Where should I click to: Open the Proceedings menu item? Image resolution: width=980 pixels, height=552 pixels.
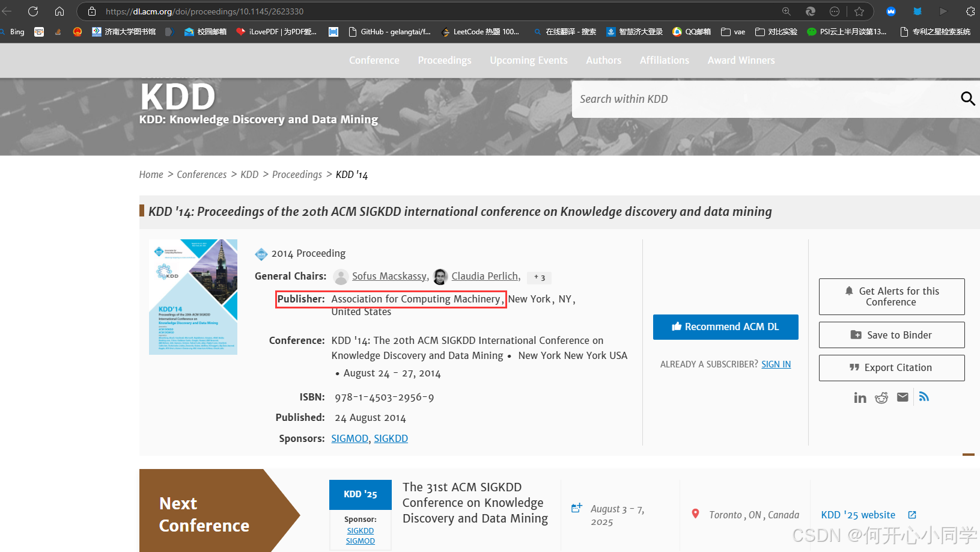coord(445,60)
